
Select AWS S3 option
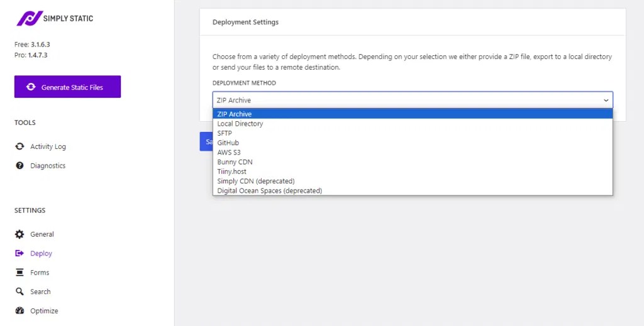[x=413, y=152]
